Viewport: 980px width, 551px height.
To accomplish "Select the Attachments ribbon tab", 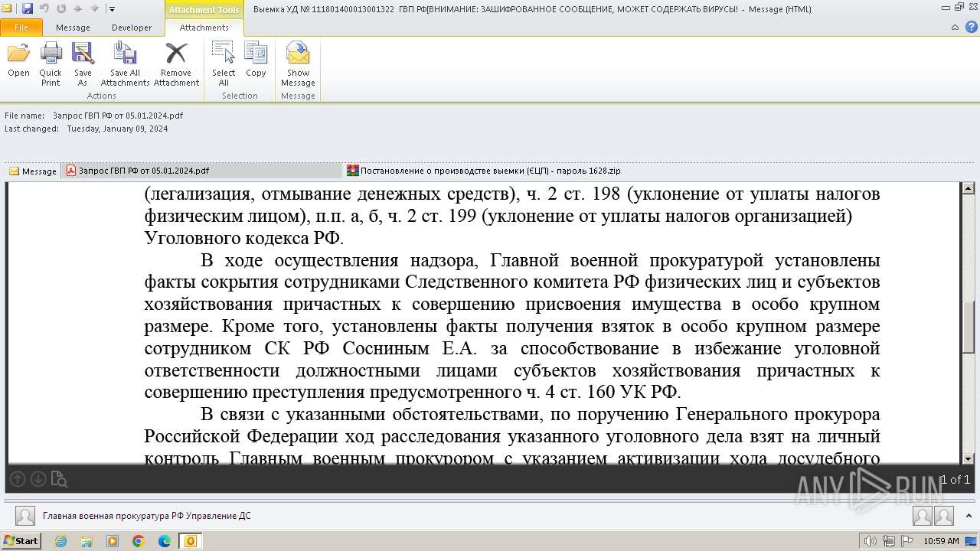I will pyautogui.click(x=204, y=28).
